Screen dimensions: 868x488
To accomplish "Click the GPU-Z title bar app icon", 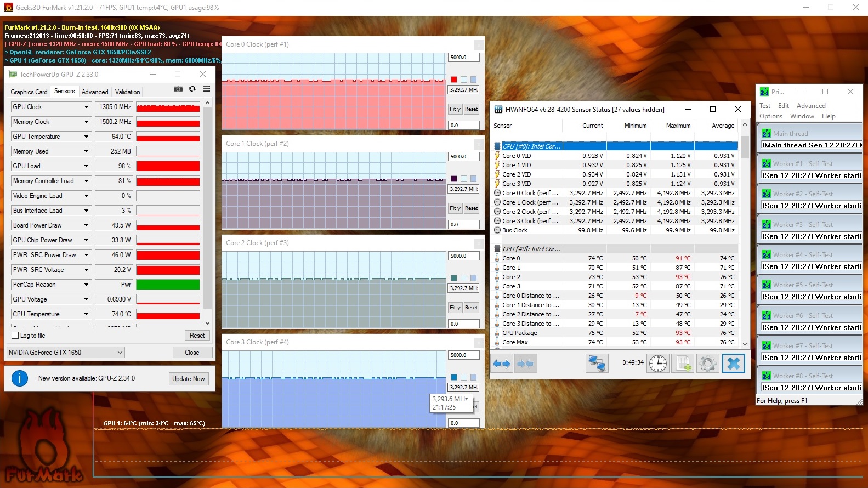I will pos(13,74).
